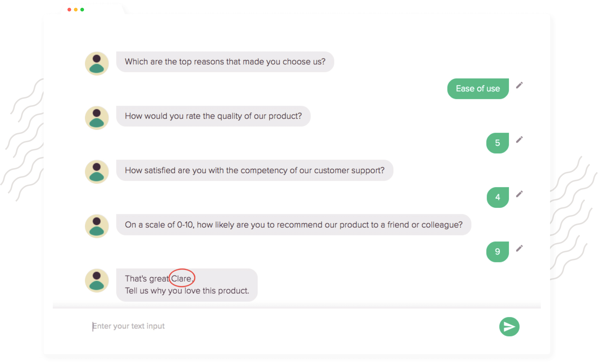
Task: Select the 'Ease of use' answer bubble
Action: pyautogui.click(x=478, y=89)
